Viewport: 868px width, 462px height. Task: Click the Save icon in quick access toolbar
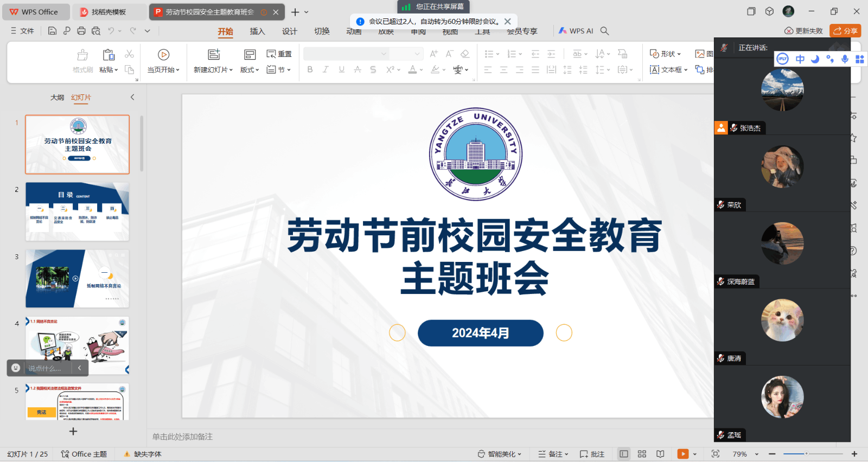52,31
